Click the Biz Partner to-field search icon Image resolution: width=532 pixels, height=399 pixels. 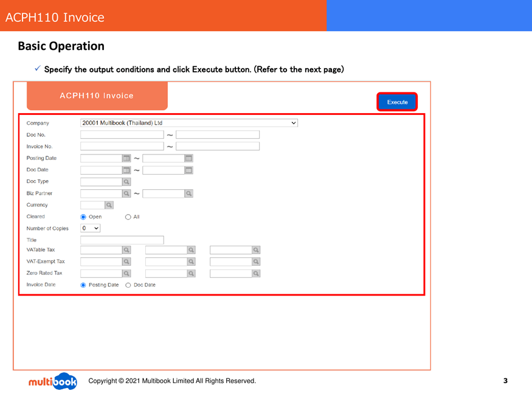188,193
